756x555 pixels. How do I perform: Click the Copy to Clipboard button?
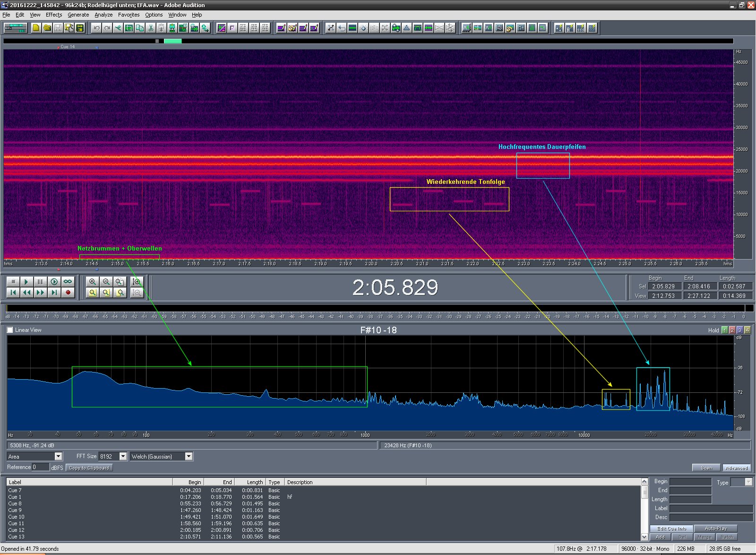[x=89, y=468]
